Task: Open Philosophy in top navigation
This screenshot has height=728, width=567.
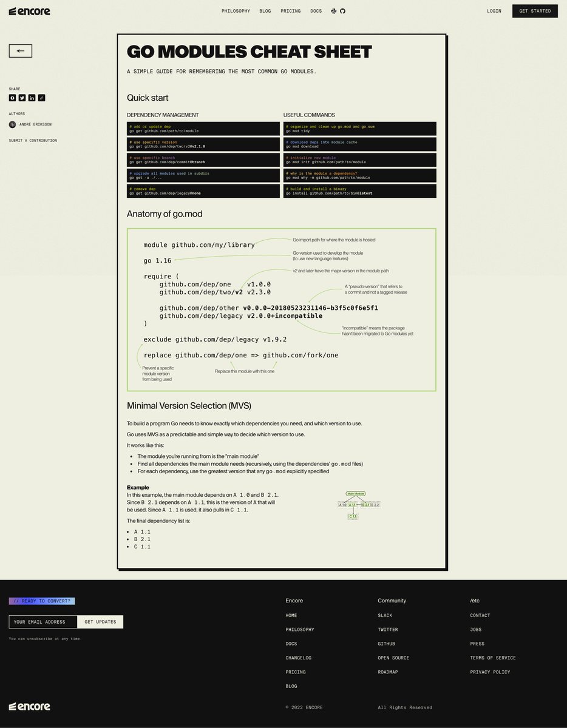Action: click(x=236, y=11)
